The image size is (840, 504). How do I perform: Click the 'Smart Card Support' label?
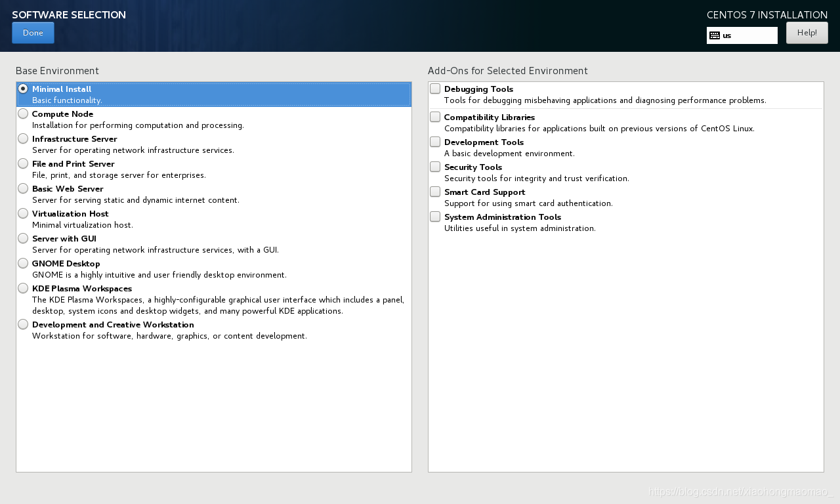coord(485,192)
